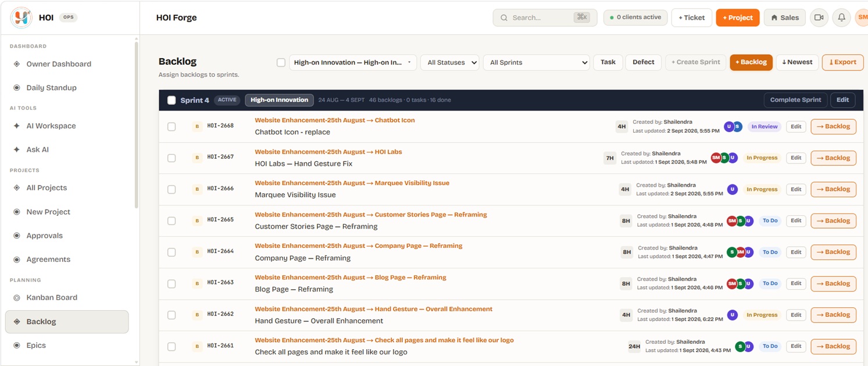
Task: Open Daily Standup in sidebar
Action: [67, 88]
